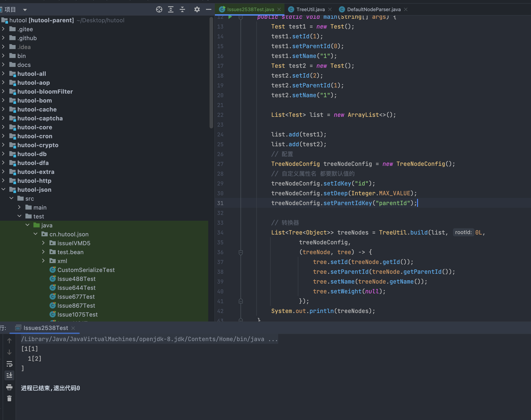Image resolution: width=531 pixels, height=420 pixels.
Task: Switch to the TreeUtil.java tab
Action: click(311, 9)
